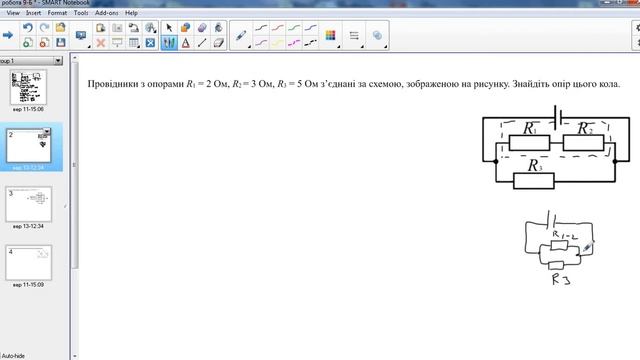Screen dimensions: 640x360
Task: Open the add-ons gear-with-letter icon
Action: coord(150,28)
